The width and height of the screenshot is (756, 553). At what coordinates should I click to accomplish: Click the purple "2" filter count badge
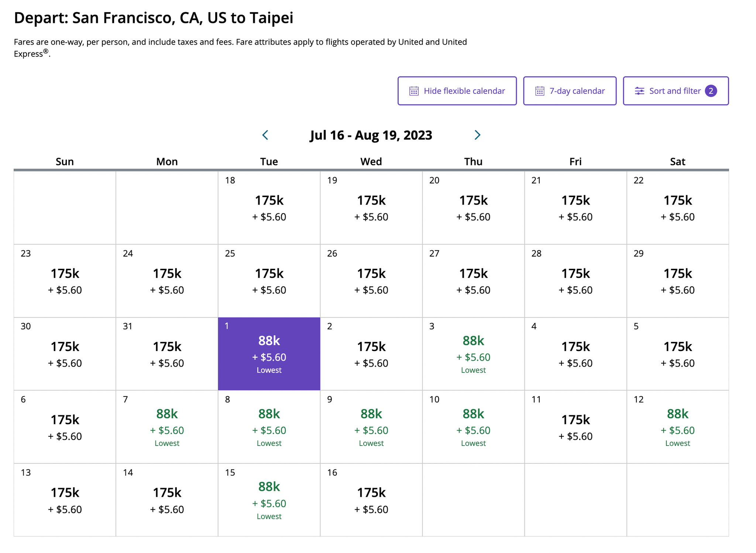point(711,91)
